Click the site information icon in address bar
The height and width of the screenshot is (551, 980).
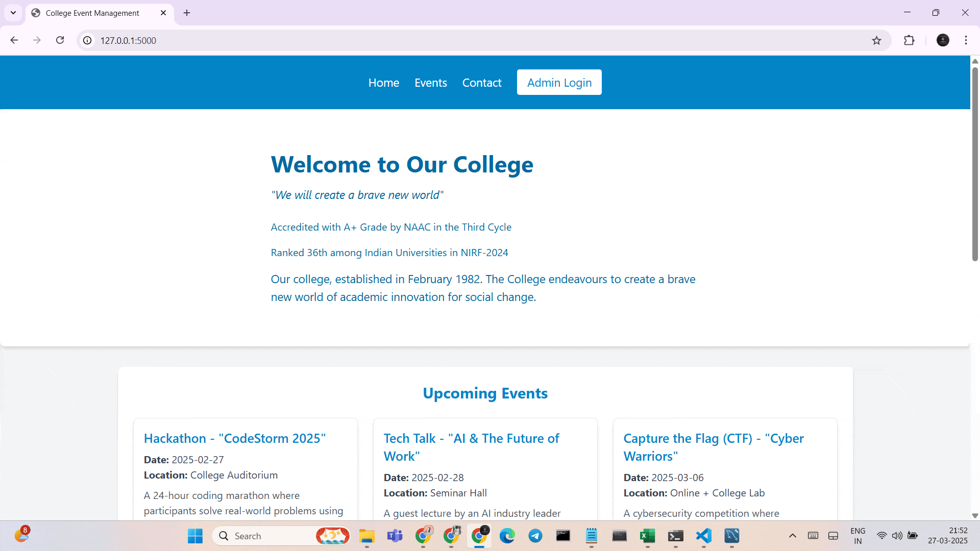(88, 40)
